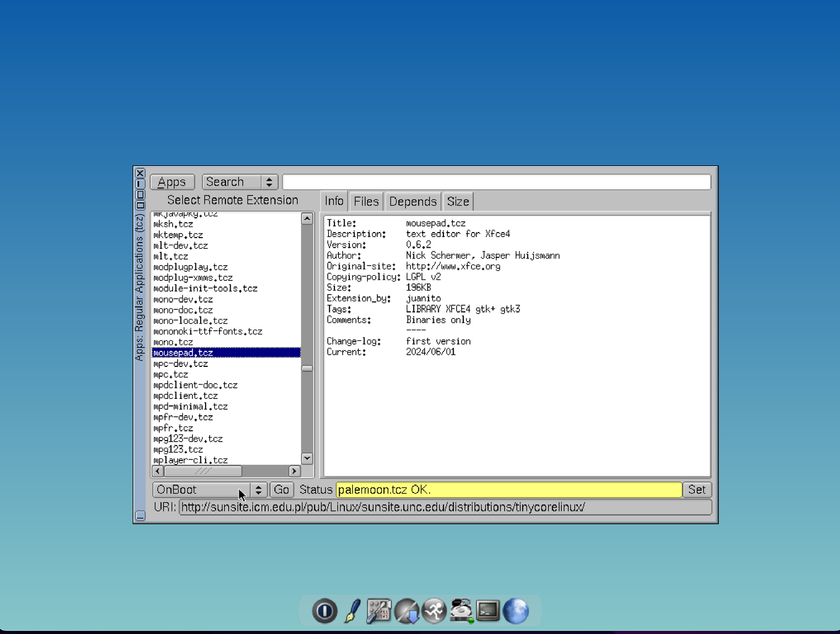
Task: Launch the terminal from the dock
Action: 488,611
